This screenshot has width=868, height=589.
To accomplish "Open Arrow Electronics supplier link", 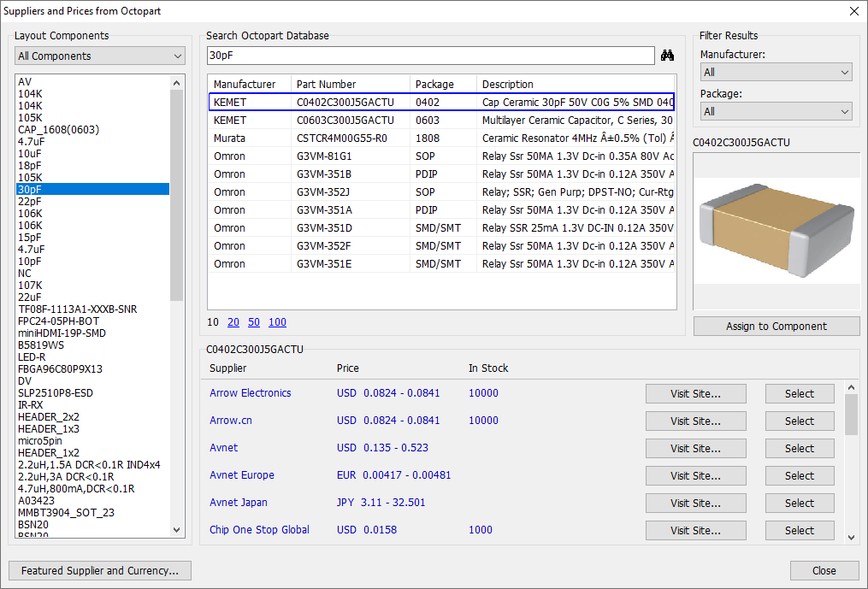I will 251,393.
